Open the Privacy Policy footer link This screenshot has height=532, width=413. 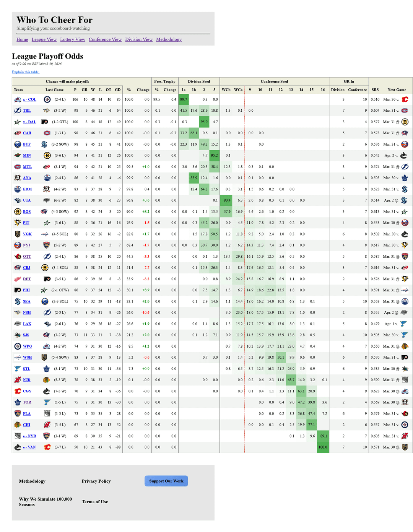pos(96,481)
